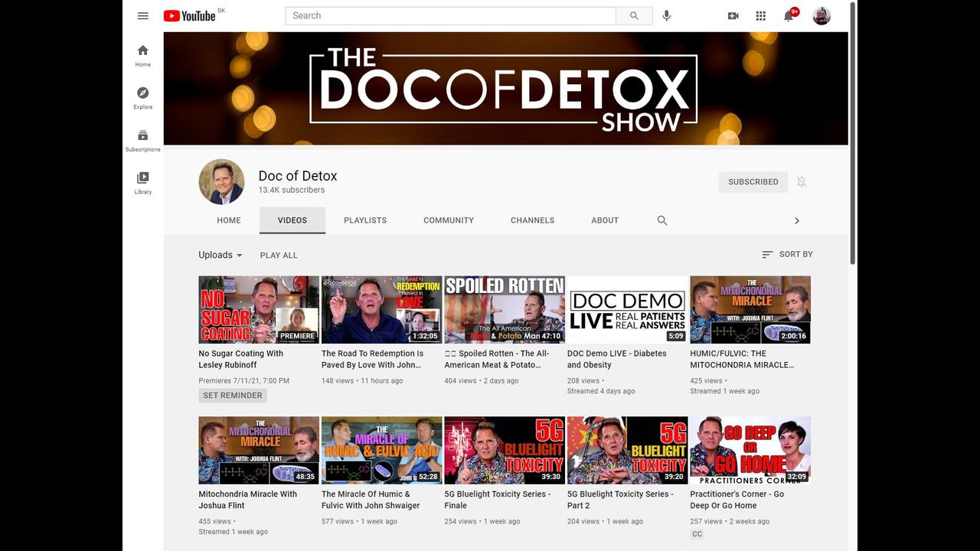Toggle channel notification bell
This screenshot has width=980, height=551.
[802, 182]
